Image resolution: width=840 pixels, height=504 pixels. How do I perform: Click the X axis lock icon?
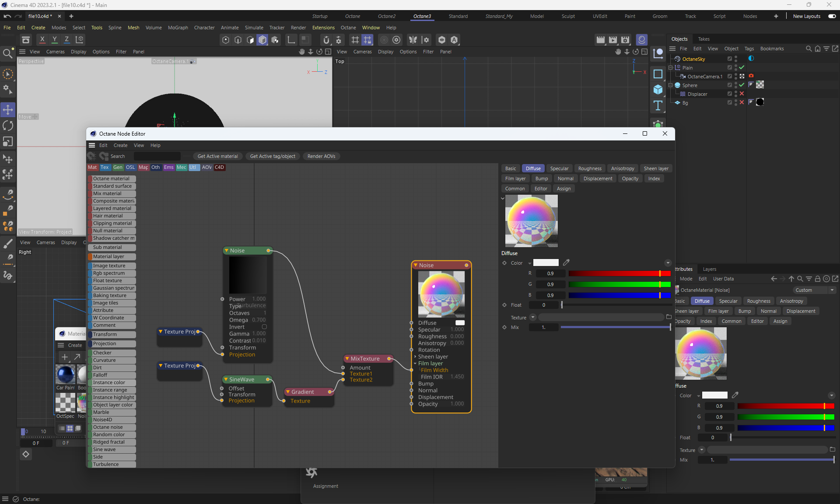coord(42,40)
